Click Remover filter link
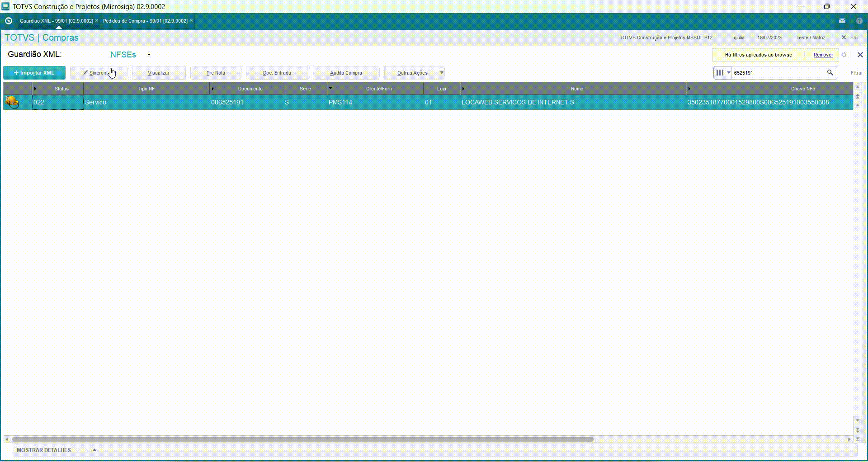The height and width of the screenshot is (462, 868). pyautogui.click(x=823, y=55)
